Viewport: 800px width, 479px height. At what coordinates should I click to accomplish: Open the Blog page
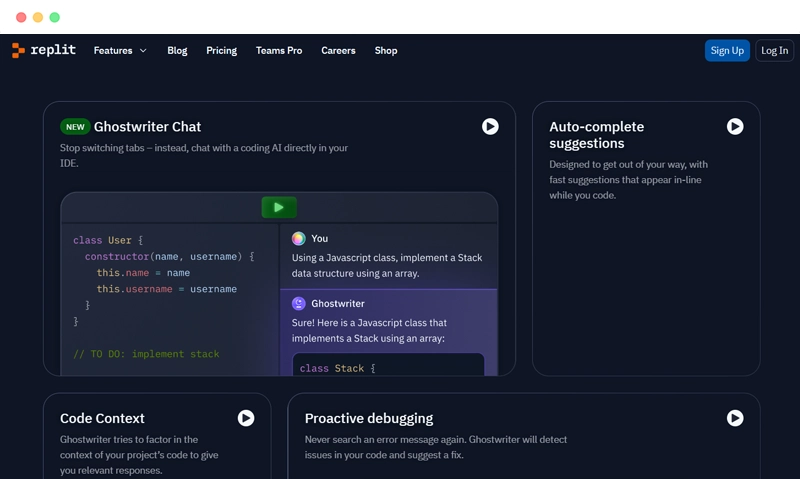(x=177, y=51)
